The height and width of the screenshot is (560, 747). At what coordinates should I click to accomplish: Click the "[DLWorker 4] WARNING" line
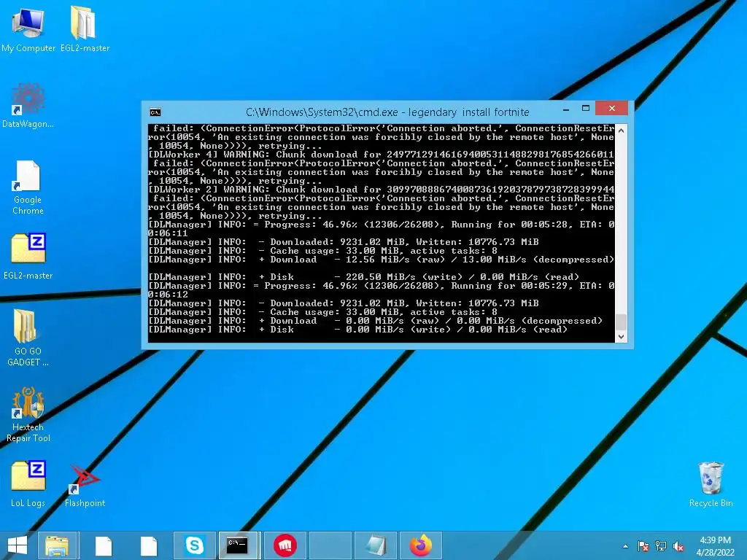pyautogui.click(x=381, y=155)
